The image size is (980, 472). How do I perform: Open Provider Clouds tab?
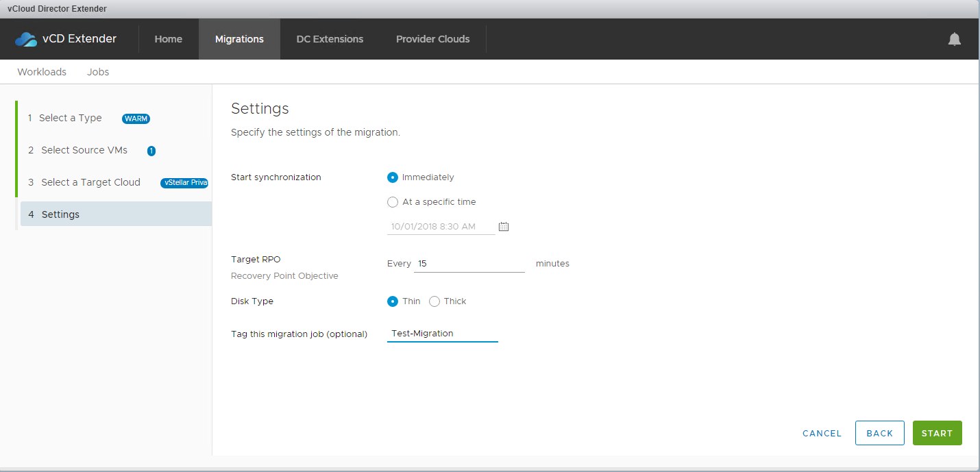click(432, 39)
